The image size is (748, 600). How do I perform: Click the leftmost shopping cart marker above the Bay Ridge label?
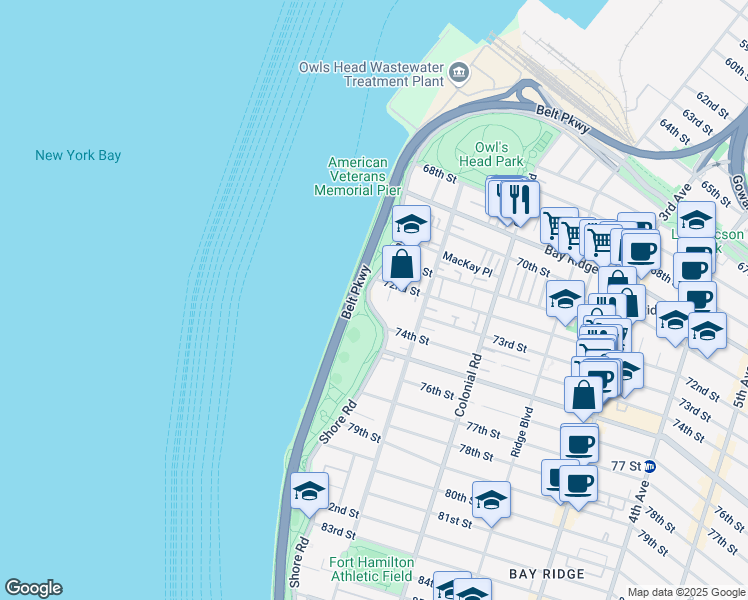553,225
